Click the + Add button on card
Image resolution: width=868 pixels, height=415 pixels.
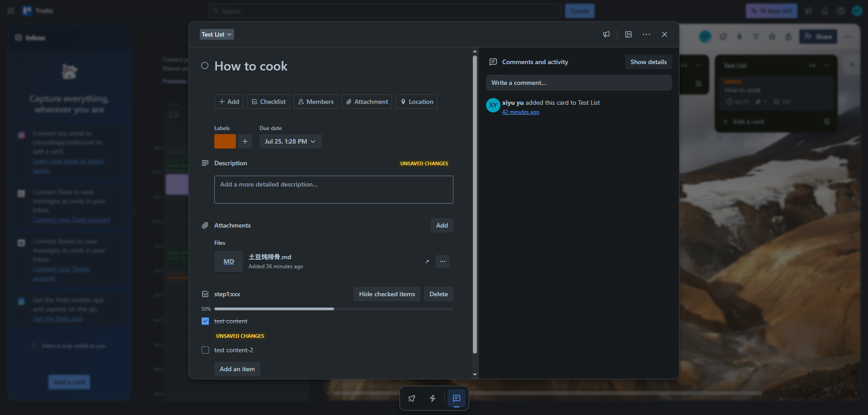229,102
